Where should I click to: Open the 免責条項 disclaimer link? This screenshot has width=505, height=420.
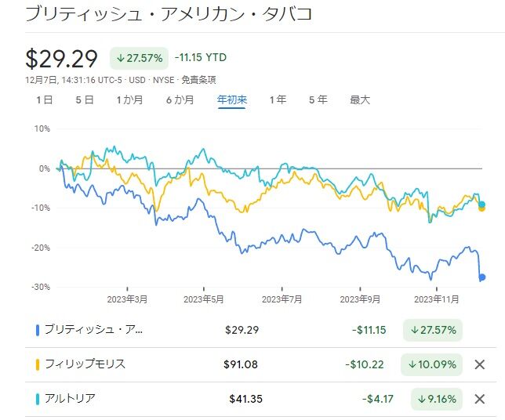pyautogui.click(x=200, y=79)
